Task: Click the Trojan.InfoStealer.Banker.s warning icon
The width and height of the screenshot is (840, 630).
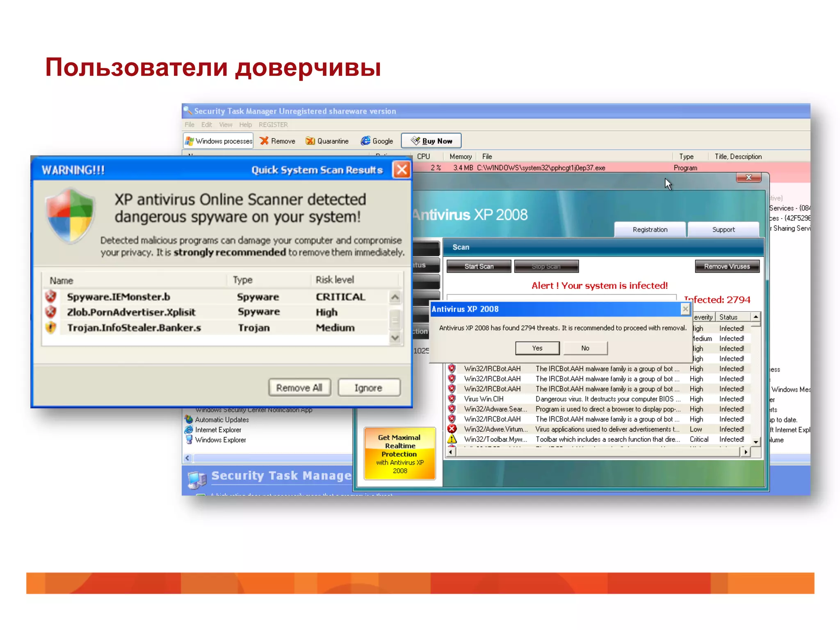Action: click(x=51, y=327)
